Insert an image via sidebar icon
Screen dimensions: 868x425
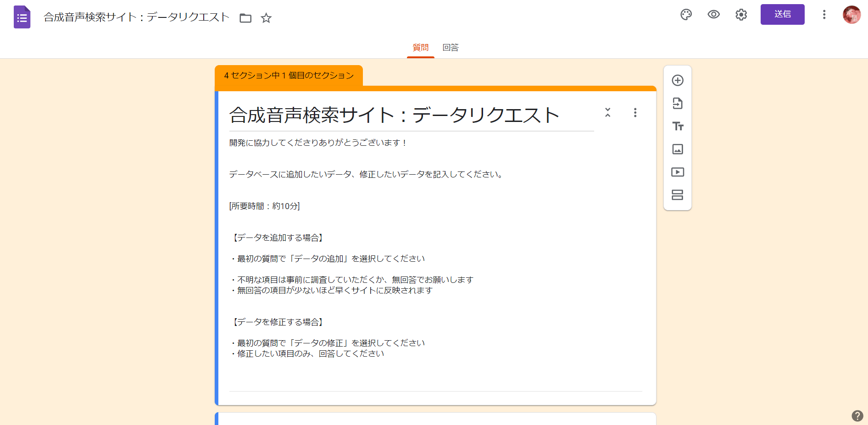[678, 149]
